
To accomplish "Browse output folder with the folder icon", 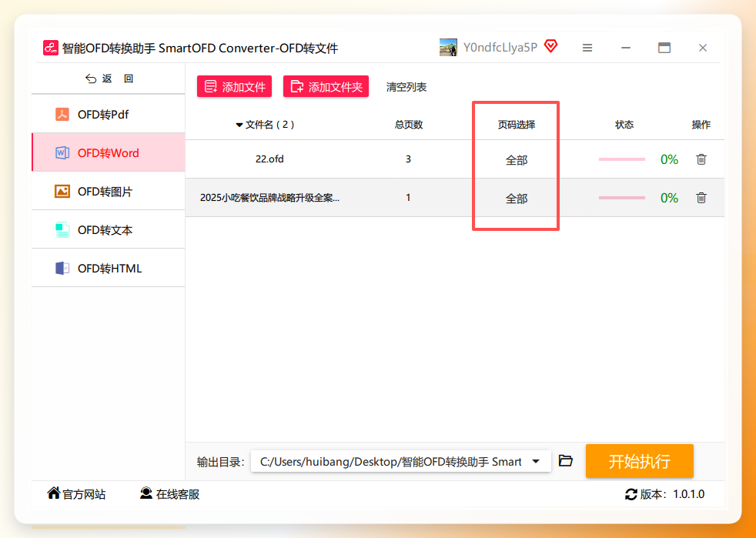I will click(566, 461).
